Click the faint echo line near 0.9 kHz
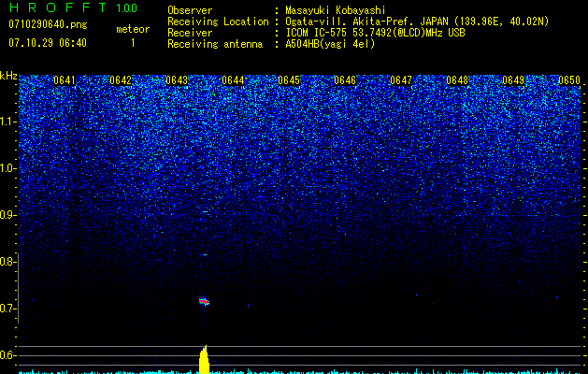Viewport: 588px width, 374px height. (205, 212)
